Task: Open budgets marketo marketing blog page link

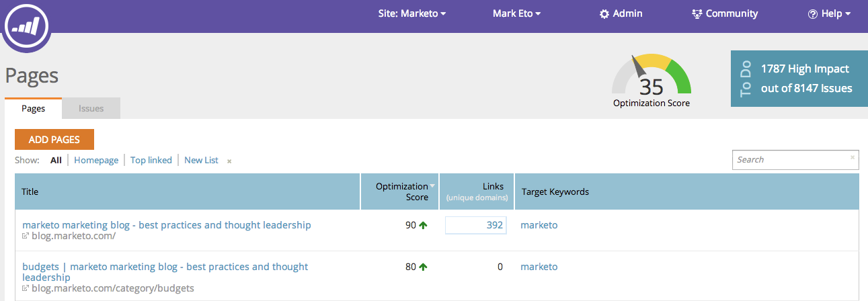Action: tap(165, 272)
